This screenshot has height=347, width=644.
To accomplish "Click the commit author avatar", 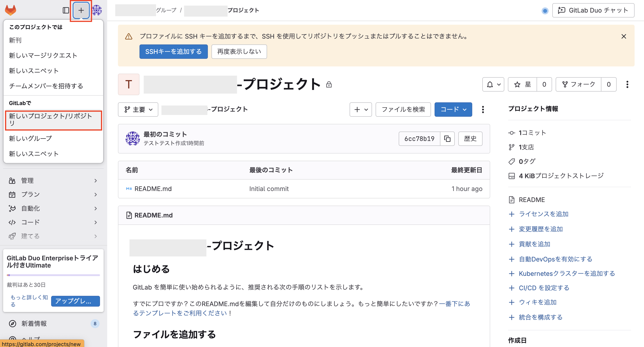I will tap(133, 138).
